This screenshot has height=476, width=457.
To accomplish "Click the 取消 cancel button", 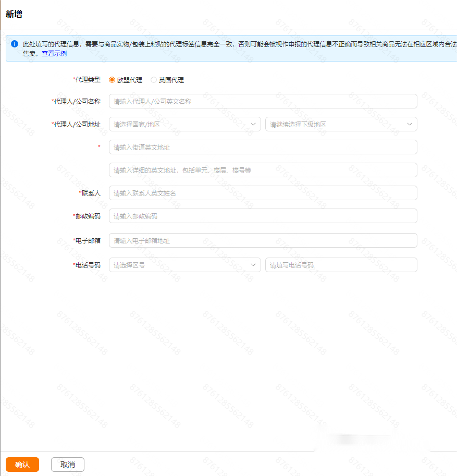I will 67,464.
